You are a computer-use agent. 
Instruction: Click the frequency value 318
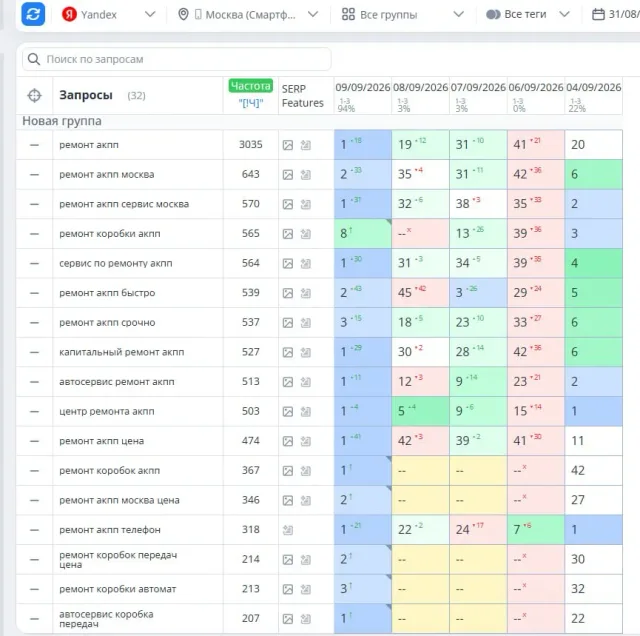tap(251, 530)
